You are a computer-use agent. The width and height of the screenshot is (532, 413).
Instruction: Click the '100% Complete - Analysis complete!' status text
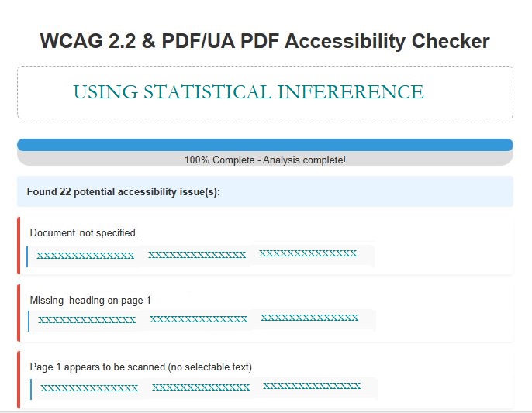264,160
